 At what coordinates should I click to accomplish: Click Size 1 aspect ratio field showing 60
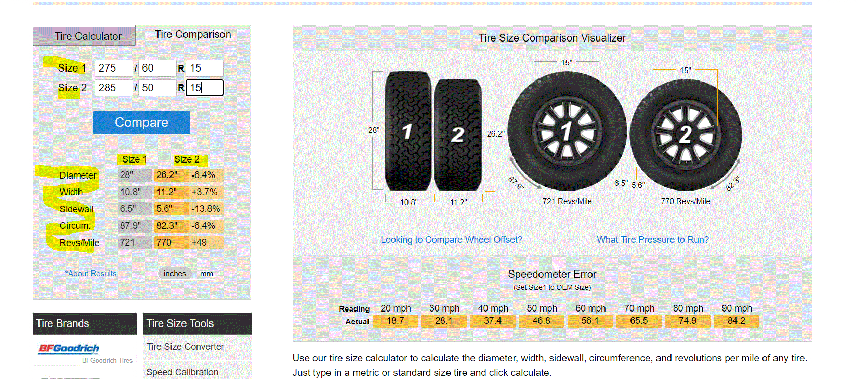tap(157, 68)
